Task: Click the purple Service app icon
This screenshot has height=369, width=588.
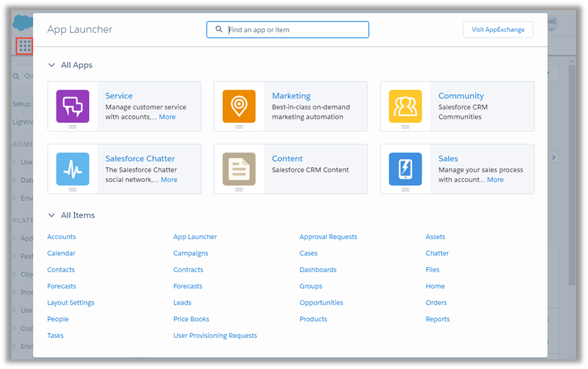Action: (73, 106)
